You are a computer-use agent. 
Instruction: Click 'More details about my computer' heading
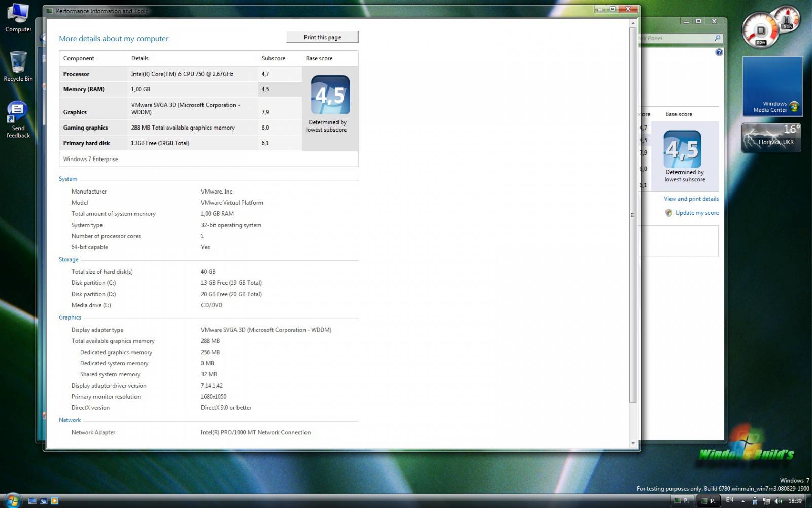[x=114, y=39]
